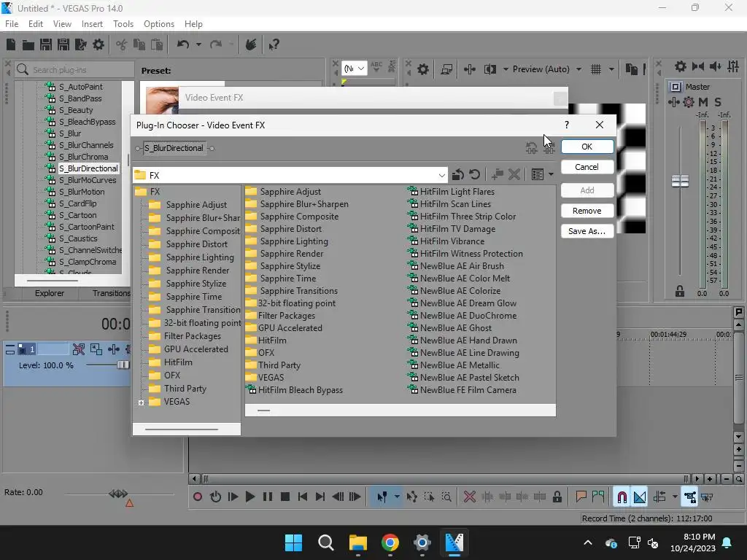Click the Overlays grid icon in preview
This screenshot has height=560, width=747.
(x=596, y=69)
